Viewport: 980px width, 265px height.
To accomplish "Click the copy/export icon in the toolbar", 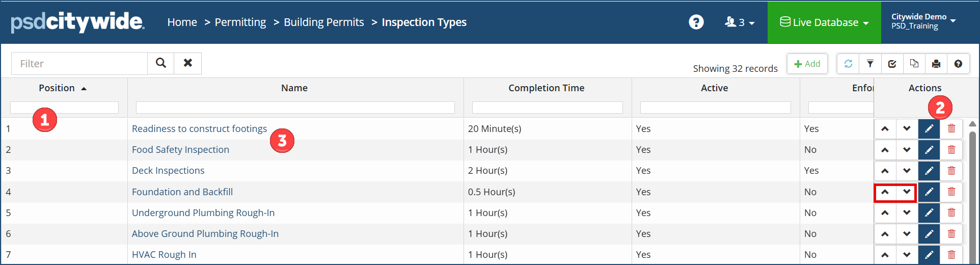I will coord(914,64).
